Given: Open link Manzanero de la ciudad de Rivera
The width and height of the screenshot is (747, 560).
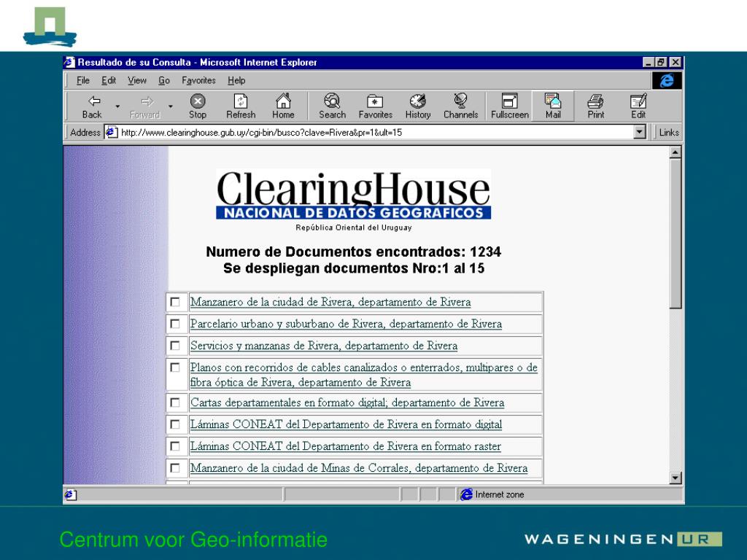Looking at the screenshot, I should point(330,302).
